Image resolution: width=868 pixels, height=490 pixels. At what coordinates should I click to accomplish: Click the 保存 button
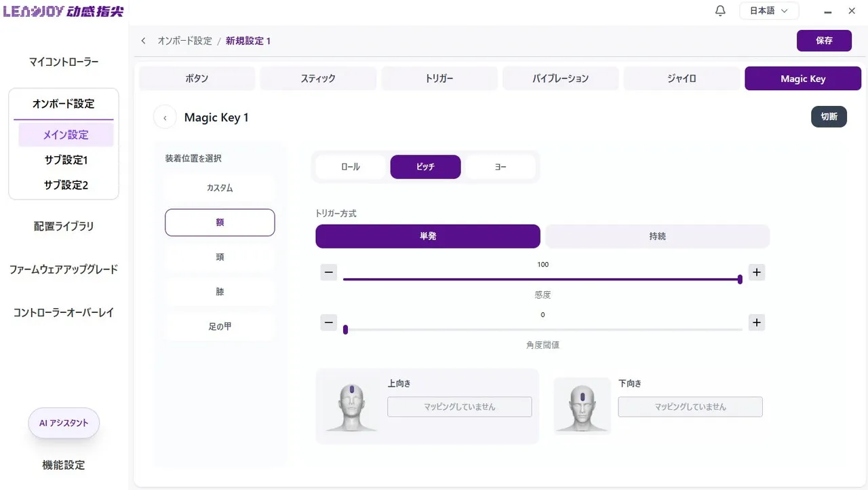[x=824, y=41]
